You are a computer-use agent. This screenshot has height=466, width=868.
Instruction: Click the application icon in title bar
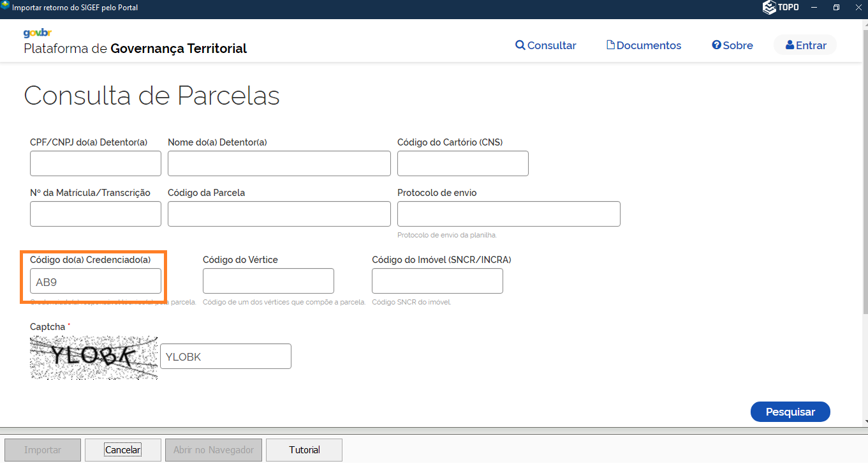click(x=6, y=7)
